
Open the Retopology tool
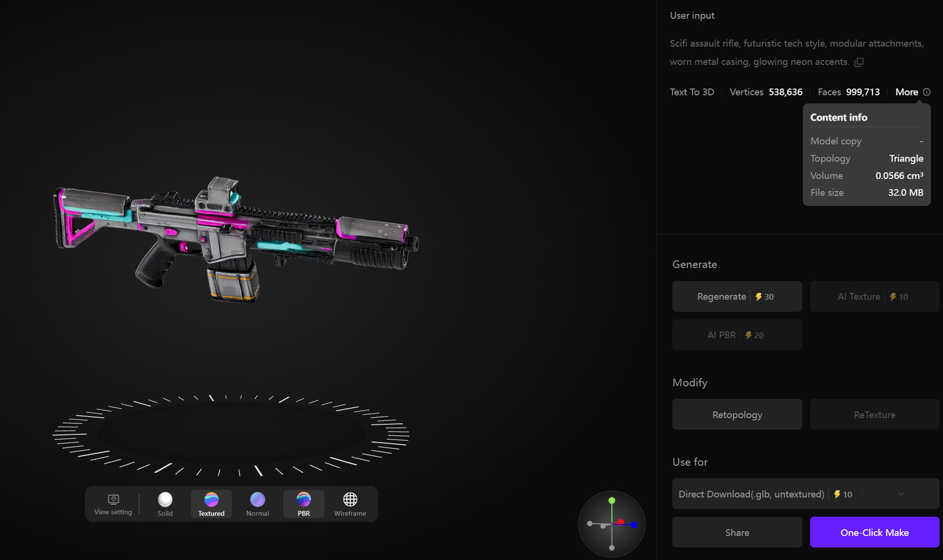tap(736, 414)
